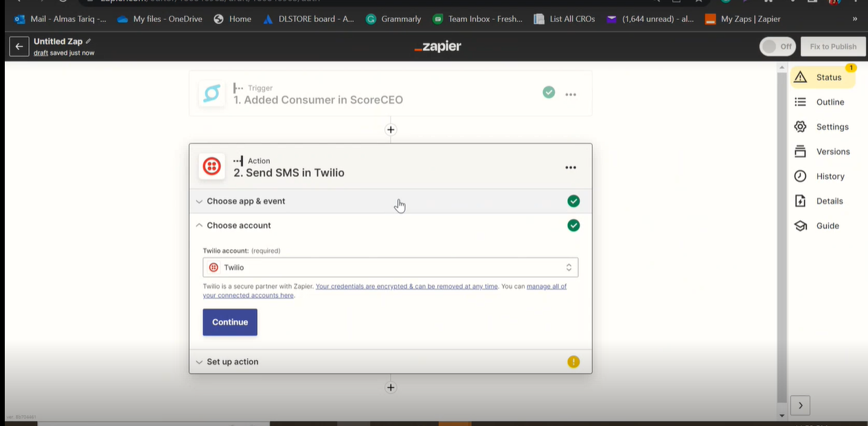Click the Fix to Publish button

pyautogui.click(x=833, y=47)
